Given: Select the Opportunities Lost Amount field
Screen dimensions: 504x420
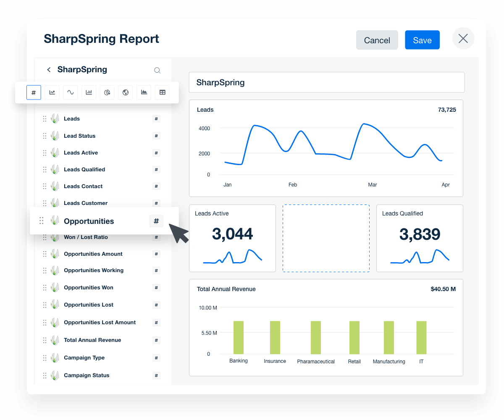Looking at the screenshot, I should click(100, 323).
